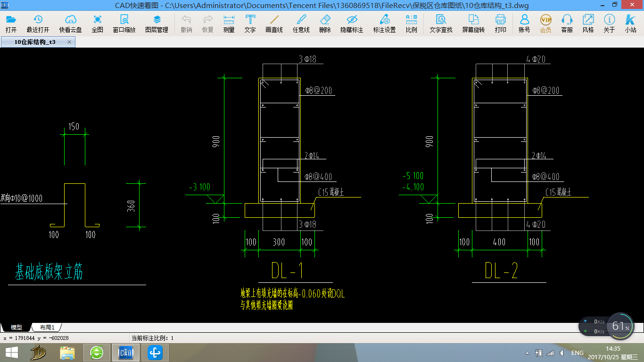Screen dimensions: 644x362
Task: Click the -3.100 elevation label
Action: pos(199,187)
